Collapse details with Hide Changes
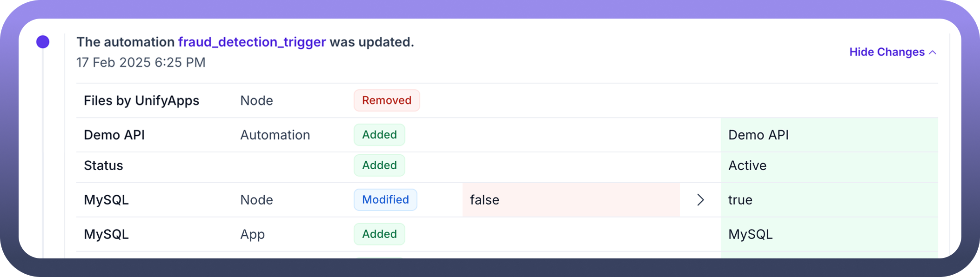 tap(886, 52)
